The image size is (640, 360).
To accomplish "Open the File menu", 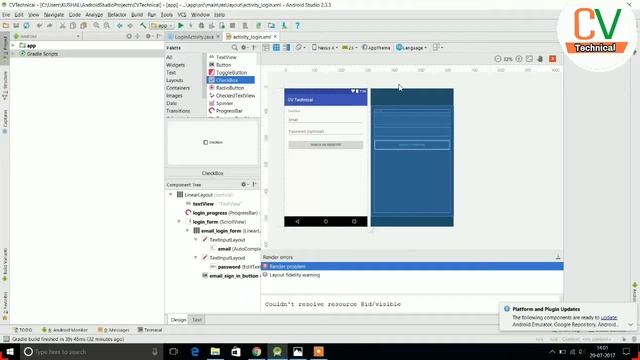I will click(x=6, y=15).
